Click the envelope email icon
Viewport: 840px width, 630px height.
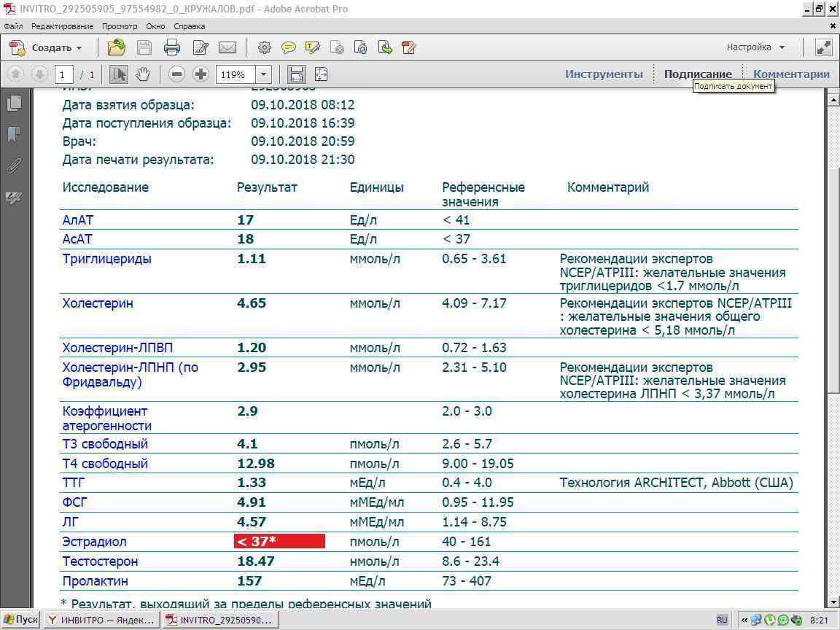point(227,48)
